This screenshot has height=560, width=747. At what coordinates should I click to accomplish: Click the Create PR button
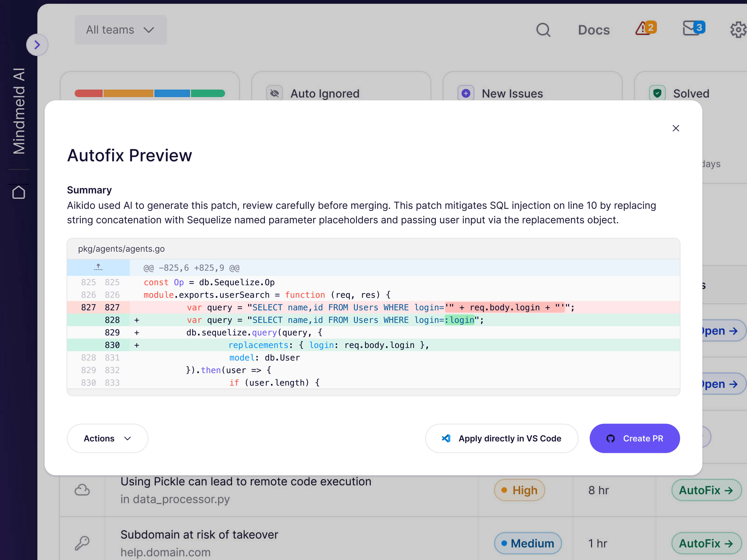[634, 438]
